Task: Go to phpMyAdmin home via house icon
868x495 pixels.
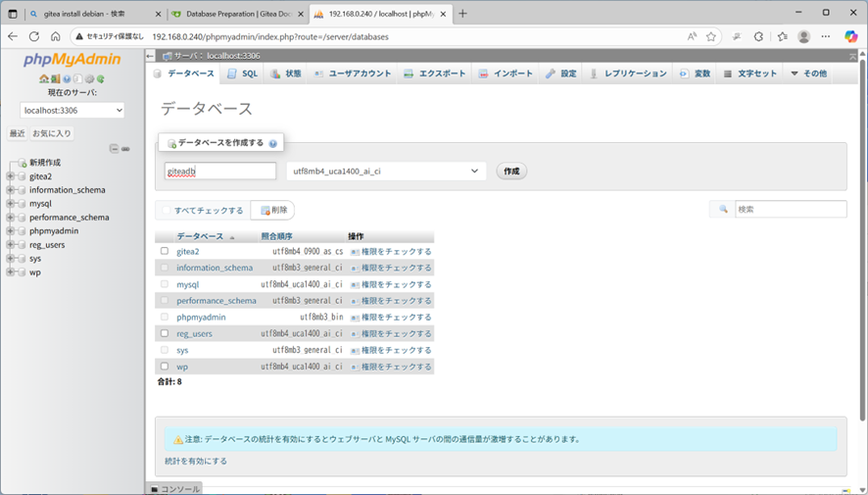Action: point(44,78)
